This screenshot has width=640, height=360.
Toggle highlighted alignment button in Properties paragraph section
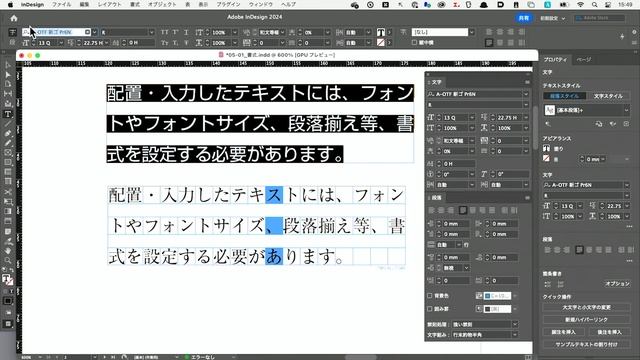pyautogui.click(x=579, y=250)
